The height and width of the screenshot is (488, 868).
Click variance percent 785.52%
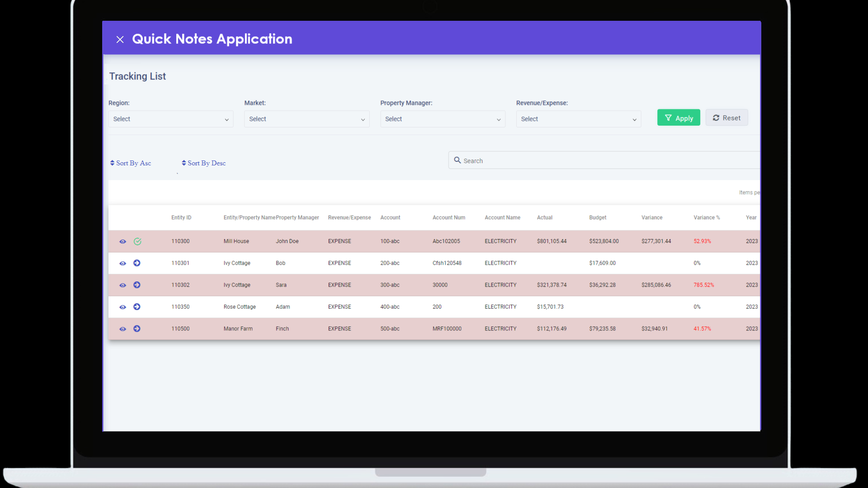pyautogui.click(x=704, y=285)
